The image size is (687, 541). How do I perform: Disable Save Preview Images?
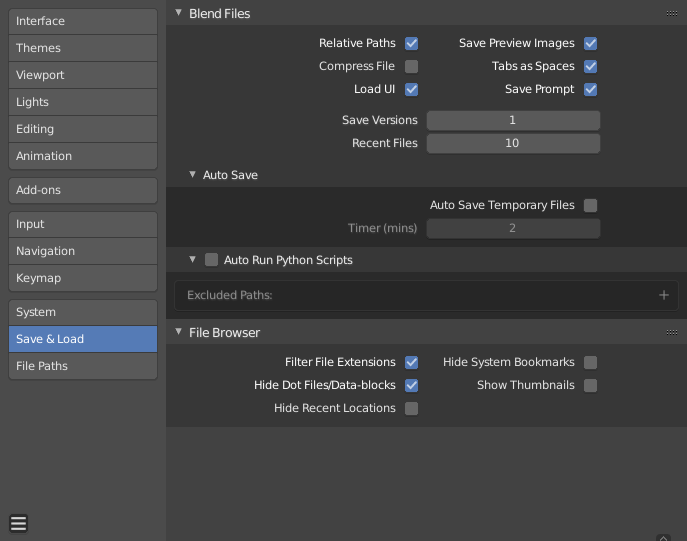[x=590, y=43]
